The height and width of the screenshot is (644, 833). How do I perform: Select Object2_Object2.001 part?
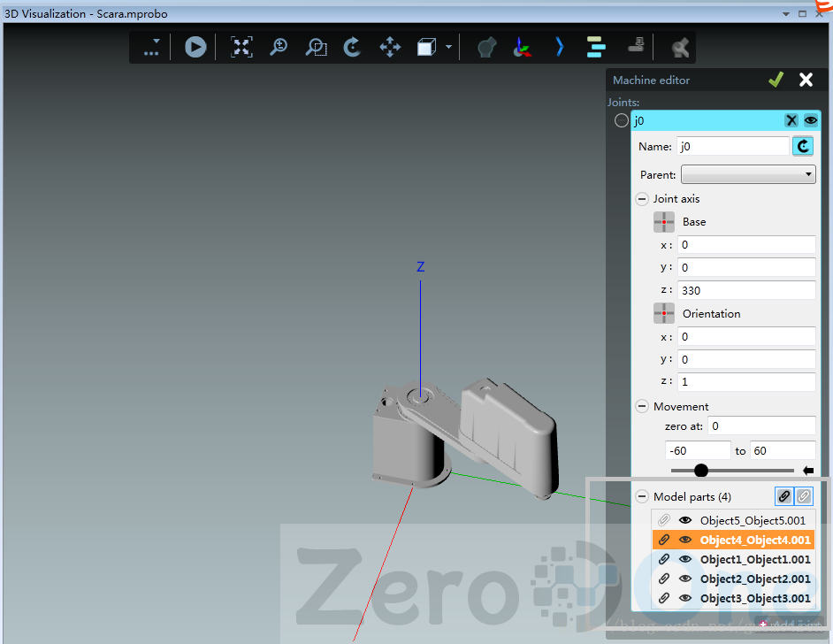click(755, 579)
